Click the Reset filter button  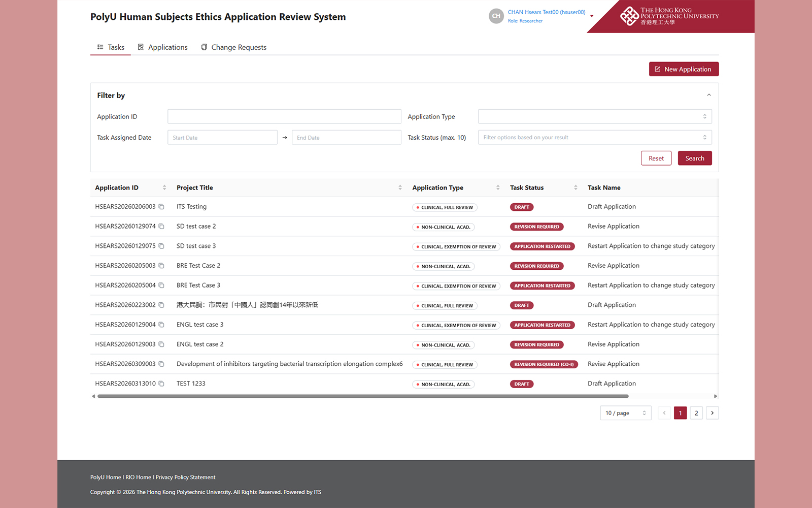pyautogui.click(x=656, y=158)
